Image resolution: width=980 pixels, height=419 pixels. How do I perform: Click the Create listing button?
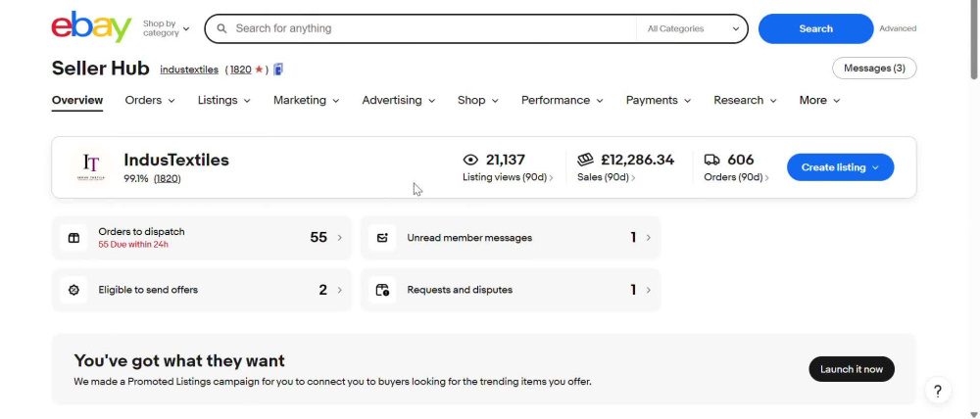point(840,167)
